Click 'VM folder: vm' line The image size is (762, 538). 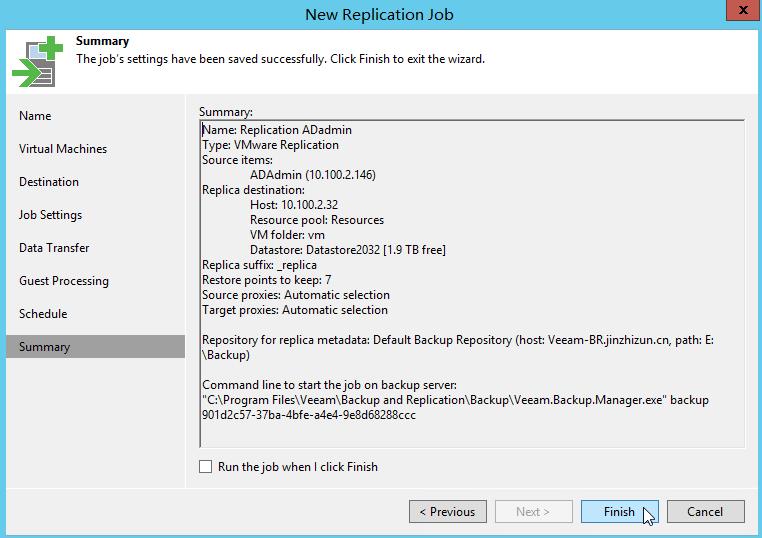click(287, 235)
